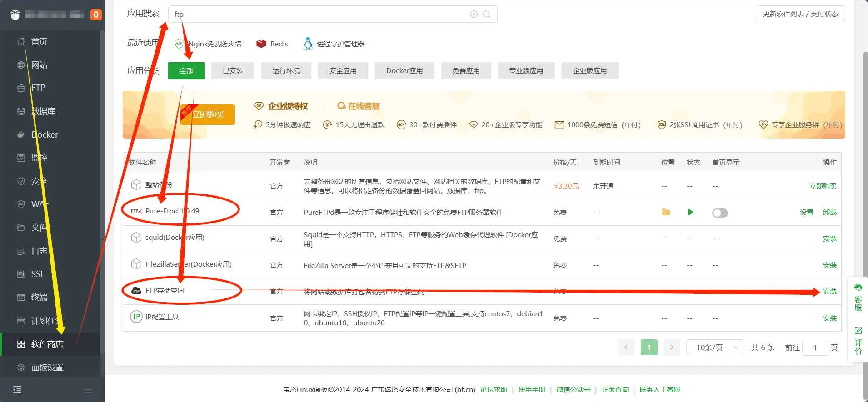This screenshot has width=868, height=402.
Task: Click the page 1 pagination button
Action: (649, 347)
